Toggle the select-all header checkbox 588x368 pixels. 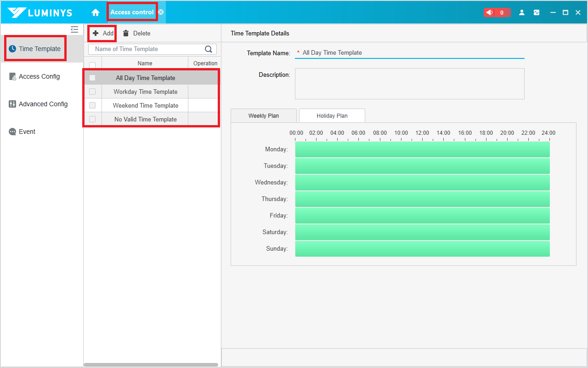coord(92,65)
